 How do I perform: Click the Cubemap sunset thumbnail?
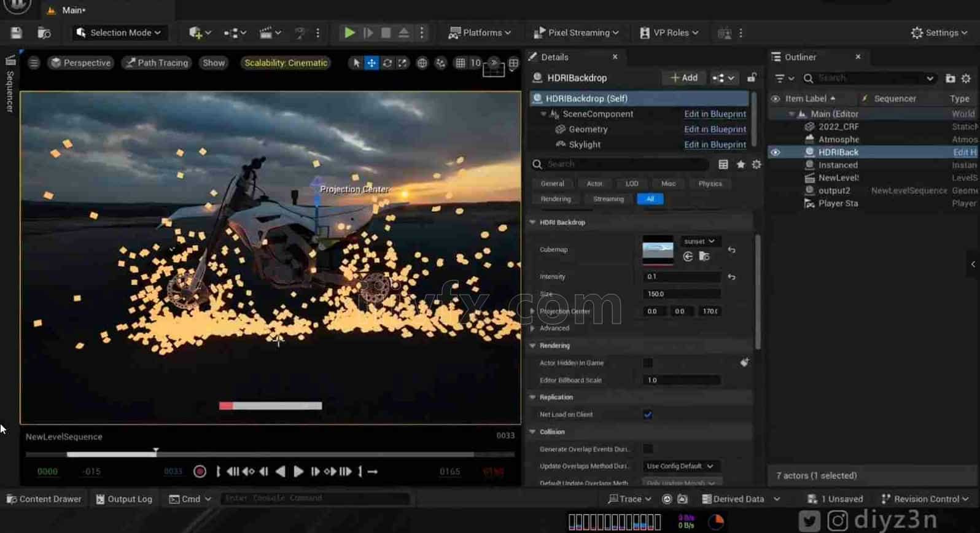click(x=658, y=250)
